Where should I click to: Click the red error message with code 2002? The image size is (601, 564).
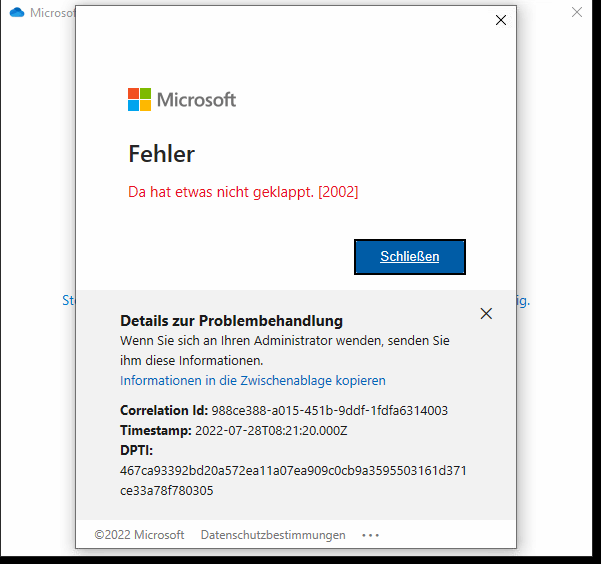(243, 192)
